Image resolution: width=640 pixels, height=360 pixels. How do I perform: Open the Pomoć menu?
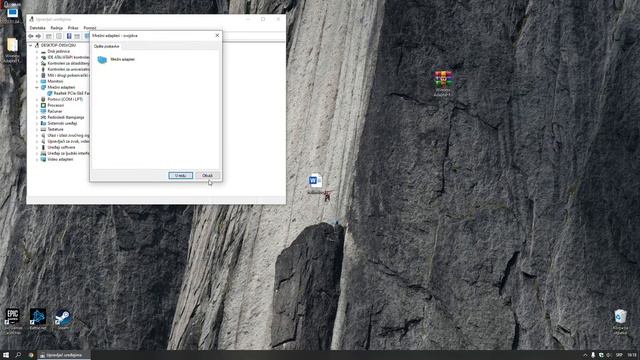tap(90, 28)
